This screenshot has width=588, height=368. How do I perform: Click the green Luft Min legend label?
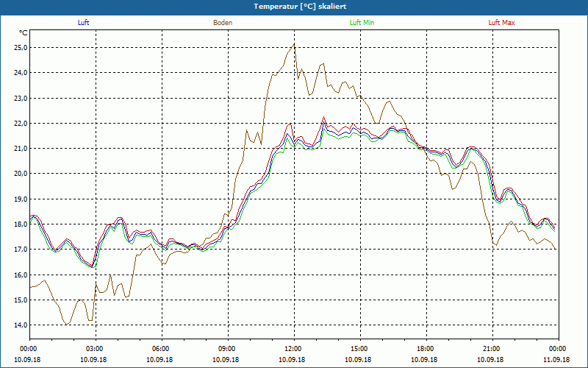click(362, 23)
